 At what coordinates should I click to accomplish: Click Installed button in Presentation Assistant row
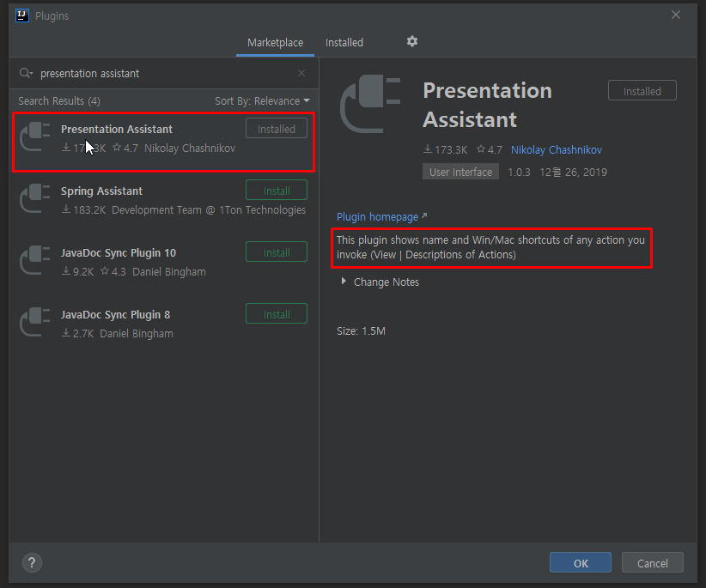(277, 128)
